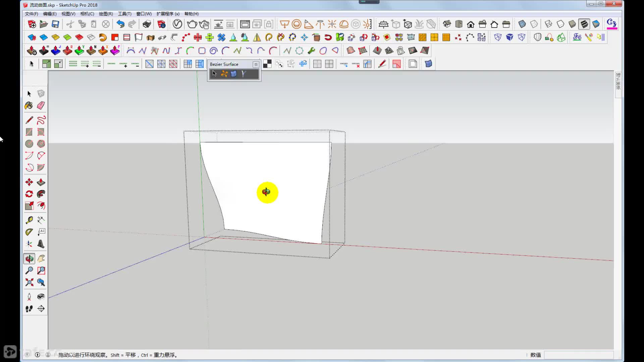Open the 扩展程序(x) menu
Screen dimensions: 644x362
(168, 14)
